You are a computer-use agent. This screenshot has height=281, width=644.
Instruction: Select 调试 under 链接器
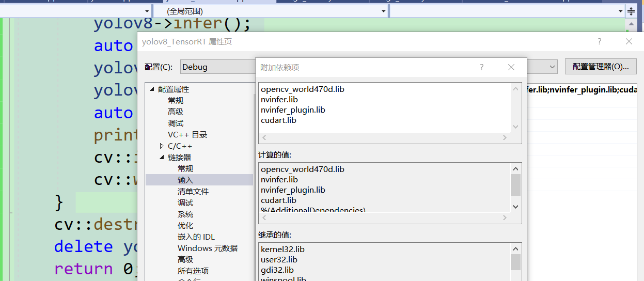tap(185, 202)
